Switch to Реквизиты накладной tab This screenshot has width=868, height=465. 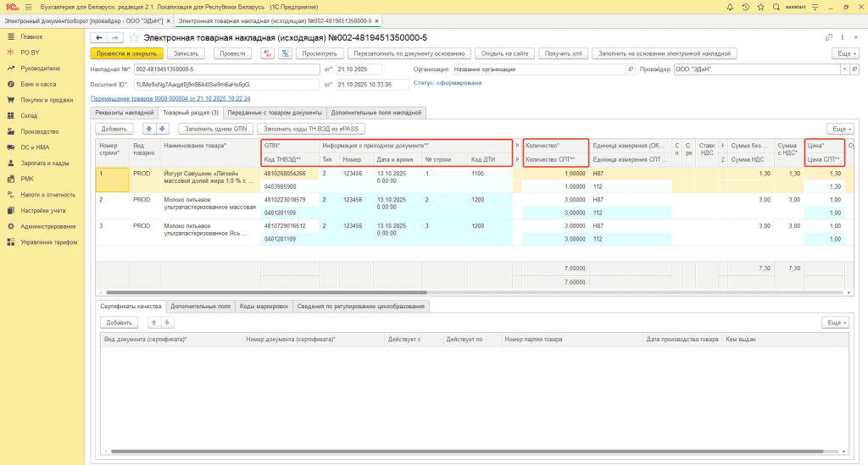[124, 113]
